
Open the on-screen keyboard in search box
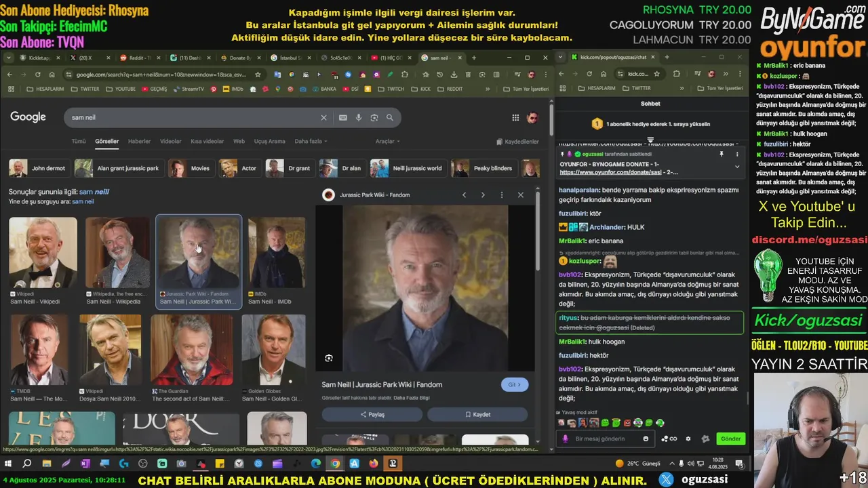click(343, 117)
